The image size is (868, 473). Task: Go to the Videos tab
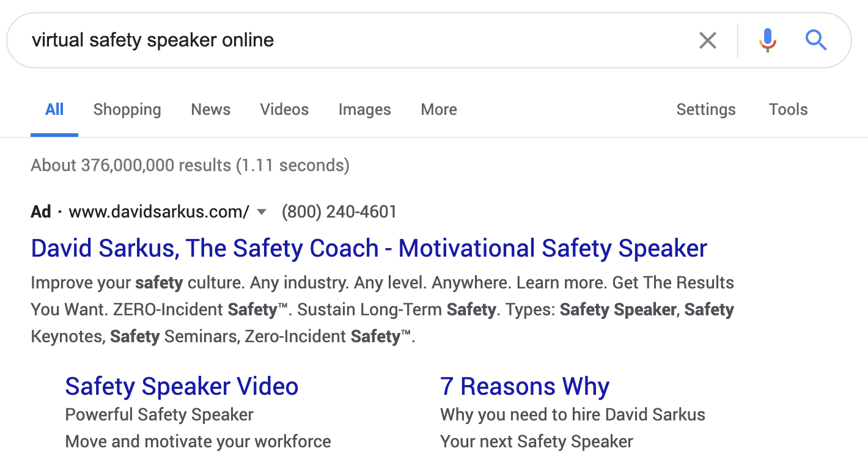coord(284,110)
